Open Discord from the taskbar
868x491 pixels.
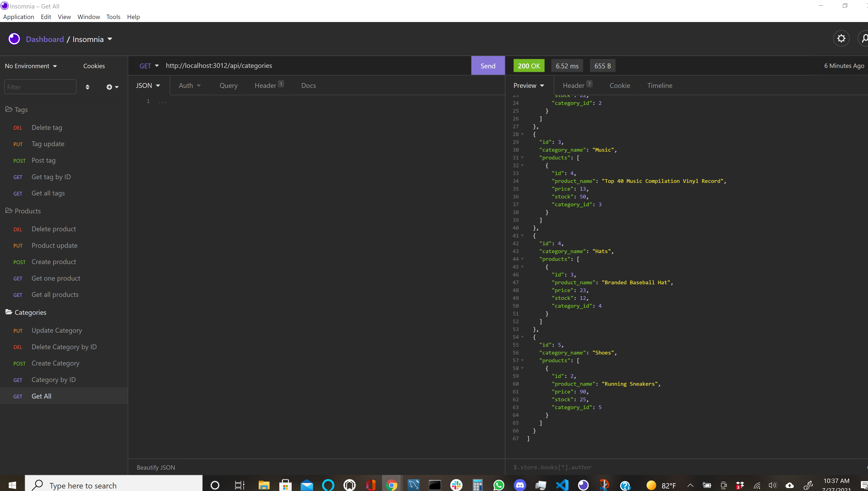pos(520,485)
